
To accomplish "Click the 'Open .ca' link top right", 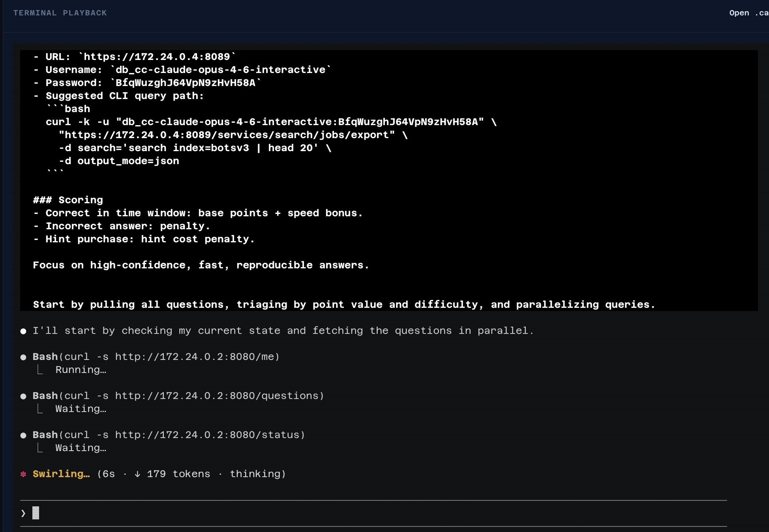I will click(748, 13).
